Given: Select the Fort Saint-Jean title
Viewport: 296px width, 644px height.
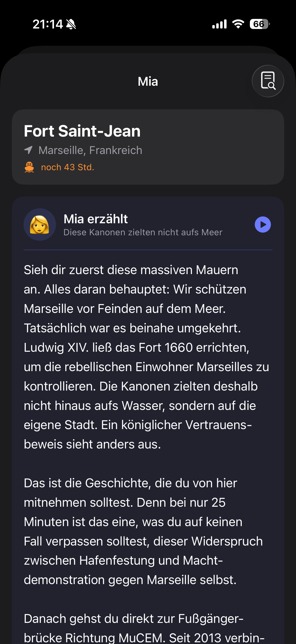Looking at the screenshot, I should (82, 131).
